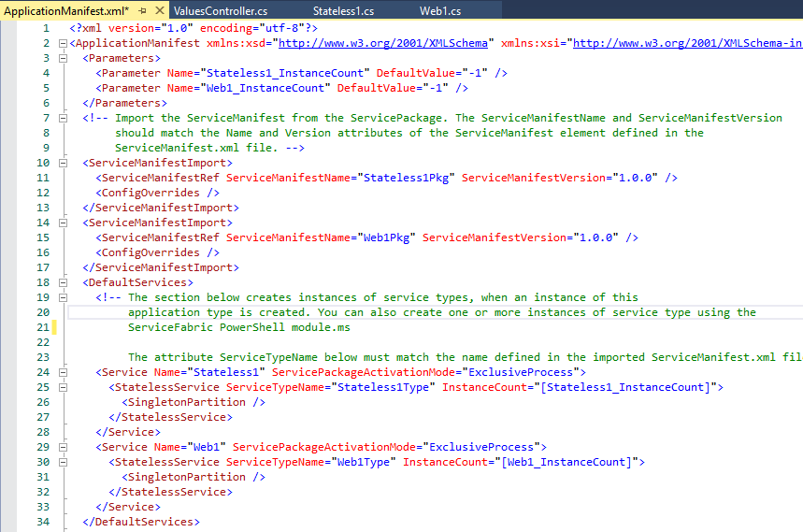The image size is (803, 532).
Task: Click the "ExclusiveProcess" value on line 24
Action: pyautogui.click(x=521, y=372)
